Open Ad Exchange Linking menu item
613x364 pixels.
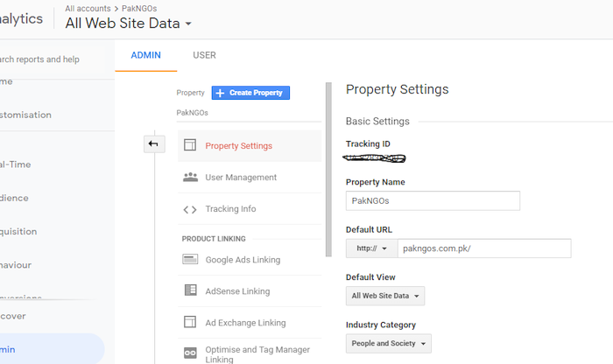coord(250,323)
